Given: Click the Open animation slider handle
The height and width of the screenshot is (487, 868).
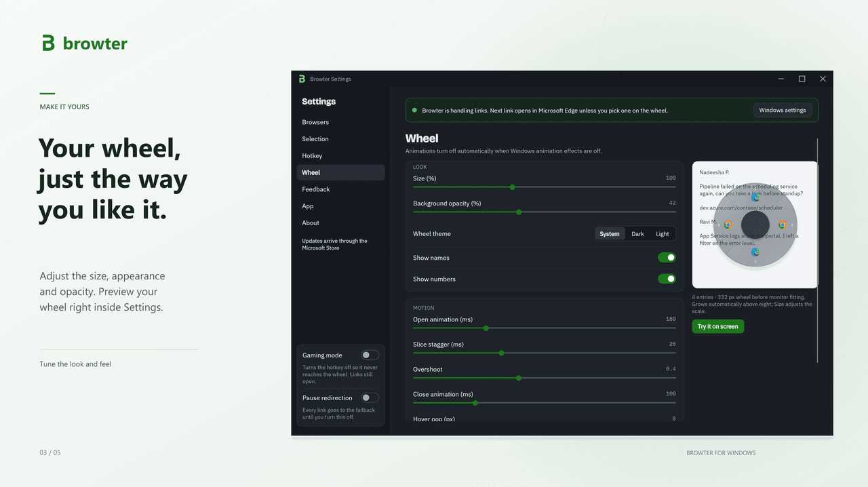Looking at the screenshot, I should click(486, 328).
